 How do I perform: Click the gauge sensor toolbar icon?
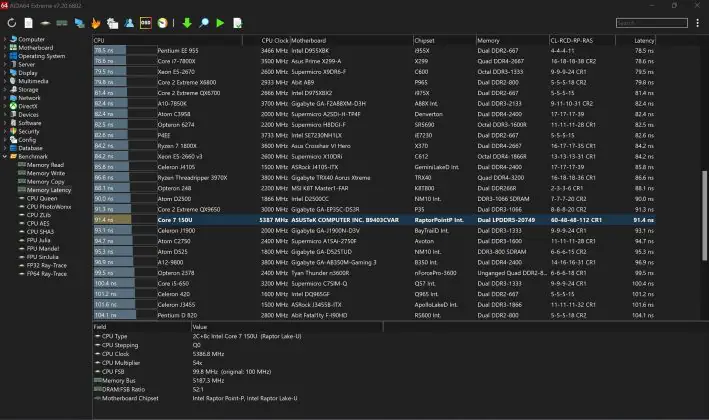pyautogui.click(x=162, y=23)
